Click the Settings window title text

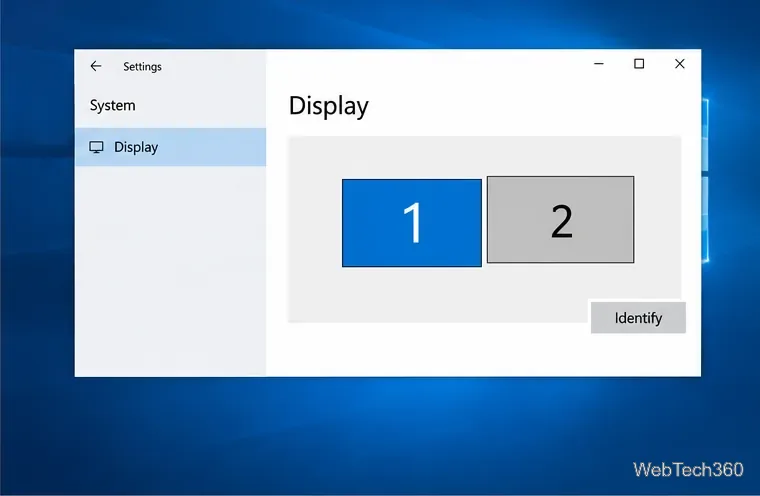(x=142, y=66)
